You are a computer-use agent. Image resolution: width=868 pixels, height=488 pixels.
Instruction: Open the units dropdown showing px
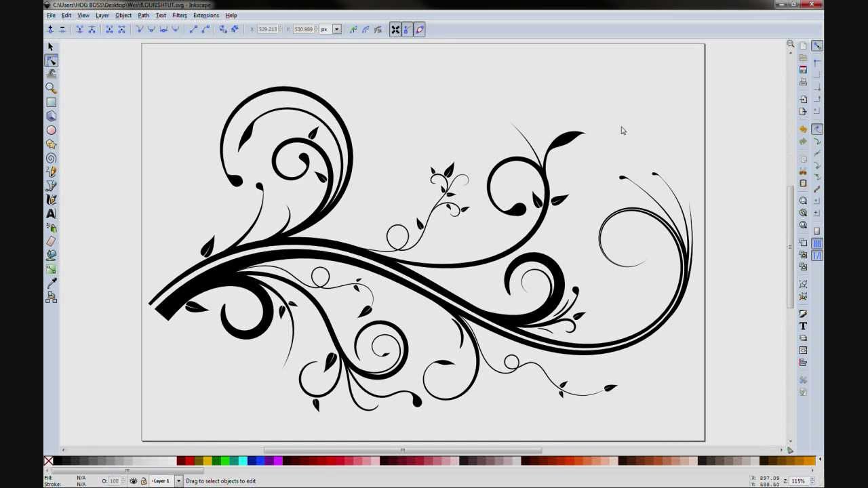tap(336, 29)
